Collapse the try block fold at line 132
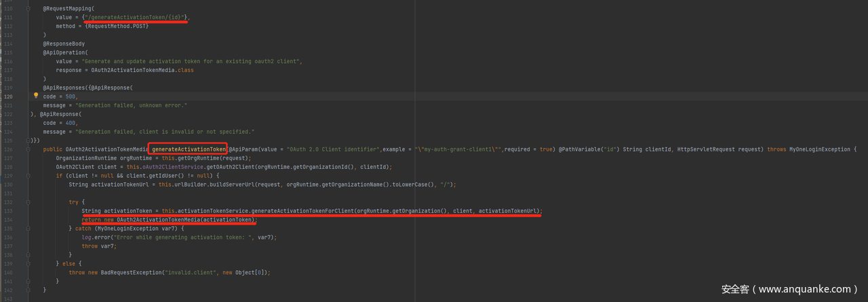Screen dimensions: 868x302 point(28,202)
